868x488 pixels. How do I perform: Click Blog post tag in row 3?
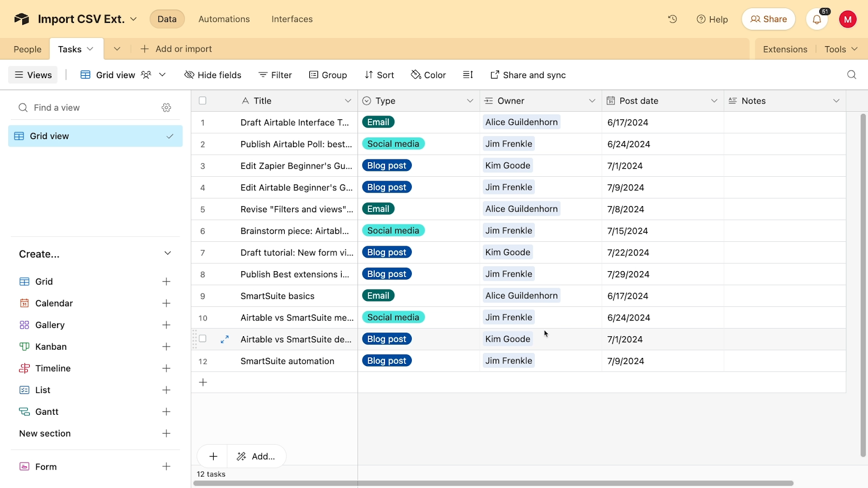click(x=387, y=165)
